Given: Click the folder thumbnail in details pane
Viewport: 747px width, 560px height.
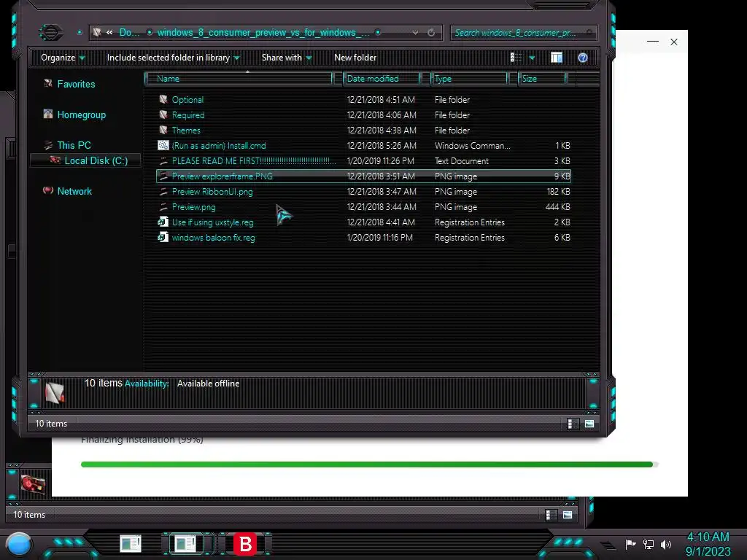Looking at the screenshot, I should pyautogui.click(x=54, y=393).
